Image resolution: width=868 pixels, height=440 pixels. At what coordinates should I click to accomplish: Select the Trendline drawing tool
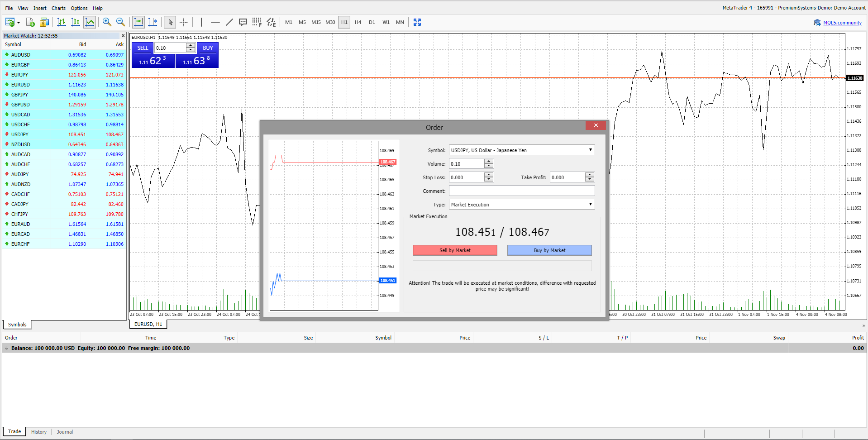click(229, 22)
